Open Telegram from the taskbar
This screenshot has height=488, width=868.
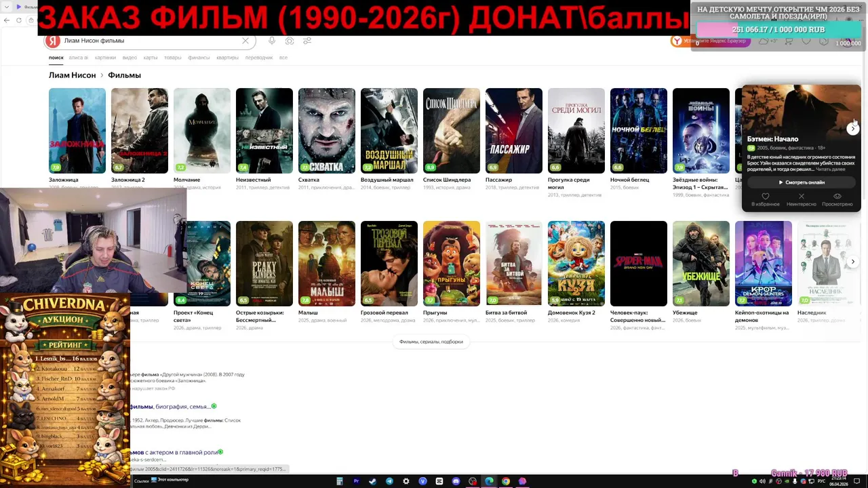[389, 481]
